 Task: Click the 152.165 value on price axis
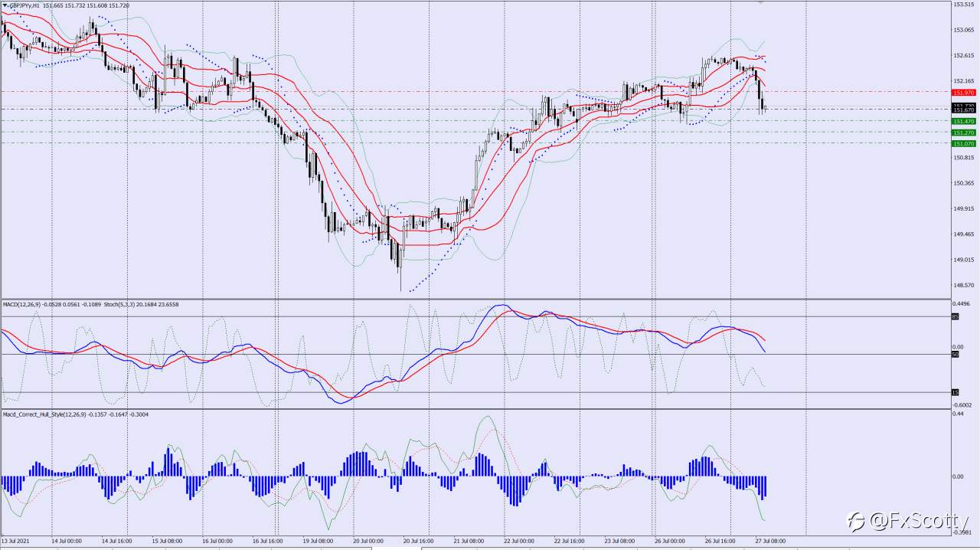[964, 80]
